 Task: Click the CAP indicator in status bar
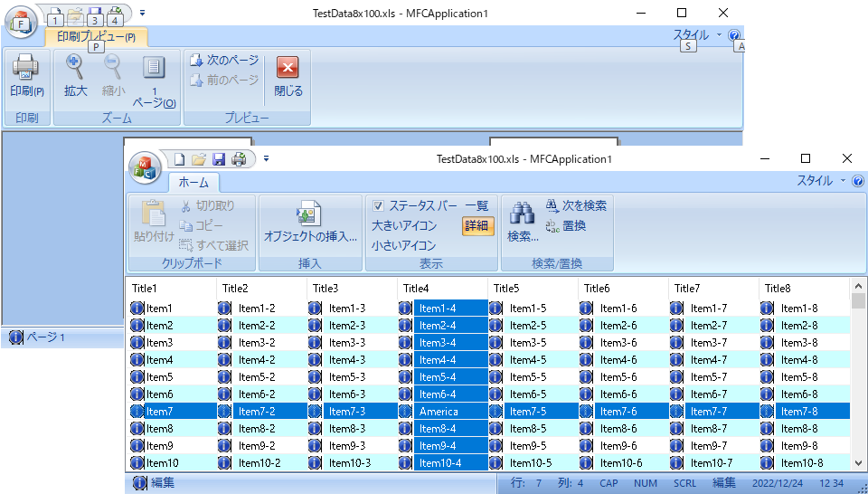[x=609, y=483]
